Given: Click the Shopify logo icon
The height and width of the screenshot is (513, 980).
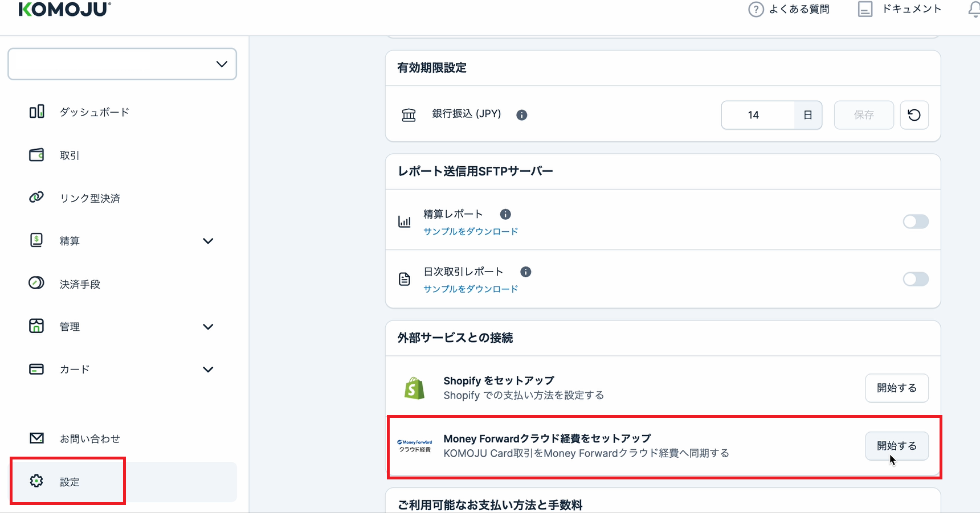Looking at the screenshot, I should pos(415,388).
